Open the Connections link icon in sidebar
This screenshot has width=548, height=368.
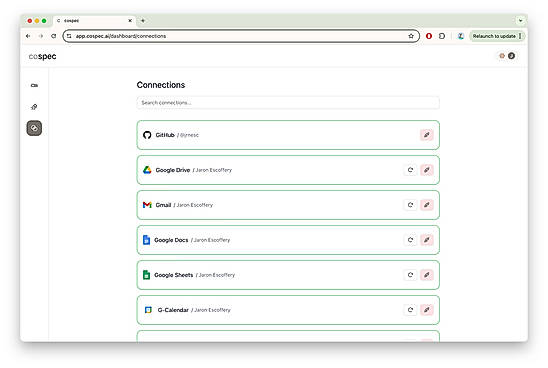34,128
